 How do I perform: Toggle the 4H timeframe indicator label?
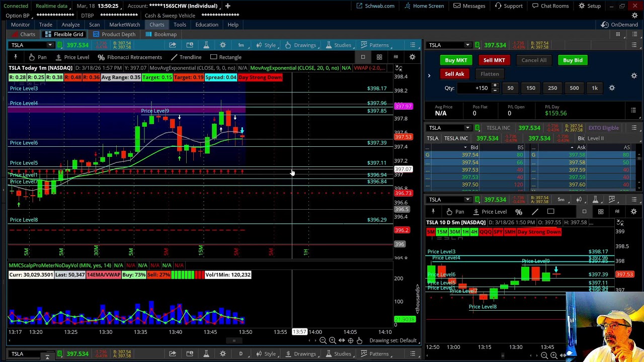coord(474,232)
